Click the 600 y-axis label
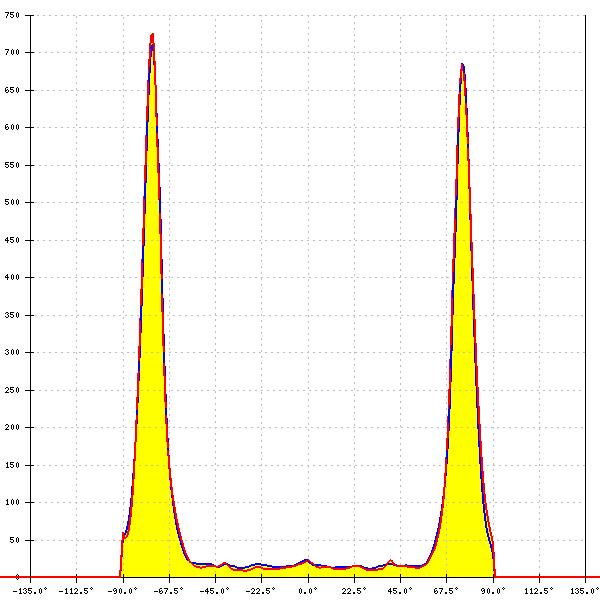 (12, 127)
